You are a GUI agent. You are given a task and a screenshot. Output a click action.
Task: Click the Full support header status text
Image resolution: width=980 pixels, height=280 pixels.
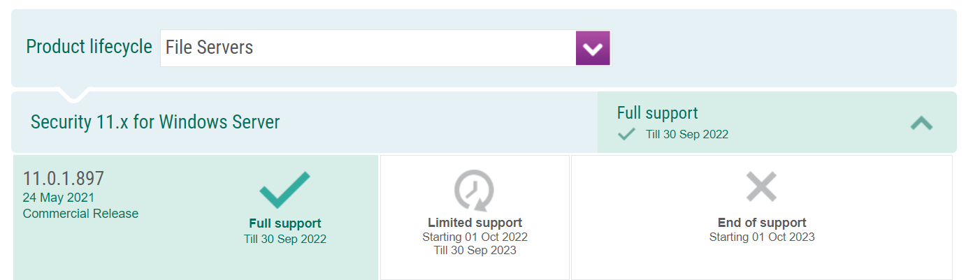click(657, 112)
